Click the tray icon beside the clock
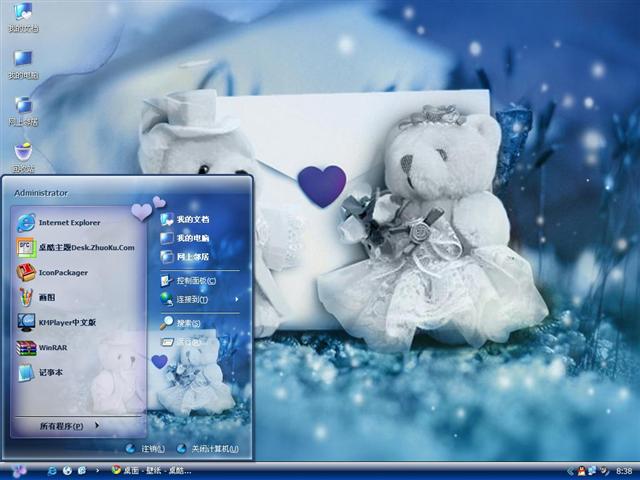 (603, 471)
